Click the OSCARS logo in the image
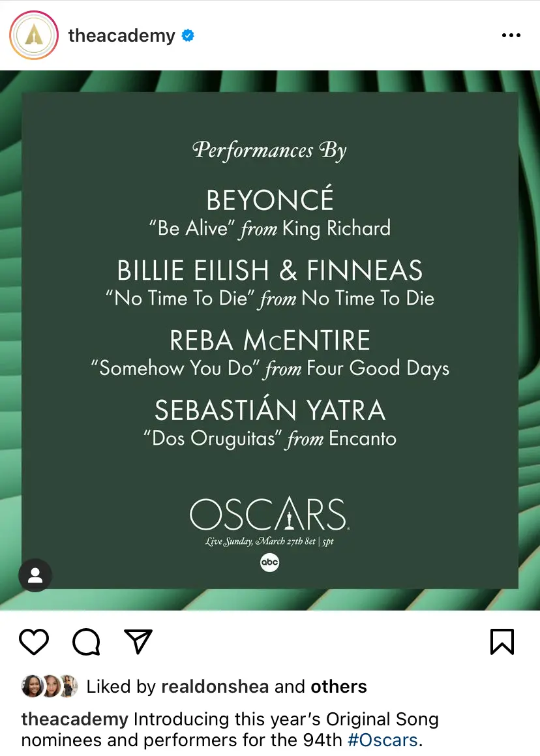540x756 pixels. (269, 515)
